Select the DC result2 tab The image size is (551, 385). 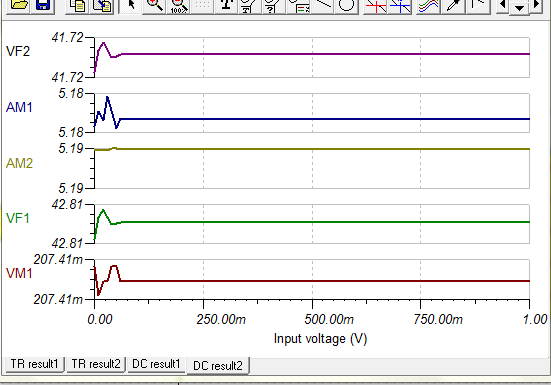point(218,366)
